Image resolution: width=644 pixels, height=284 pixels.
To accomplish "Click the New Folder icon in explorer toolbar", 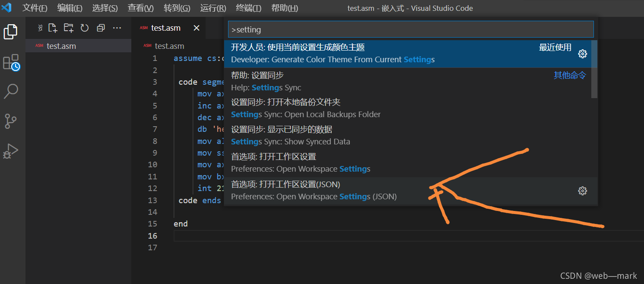I will click(x=69, y=28).
